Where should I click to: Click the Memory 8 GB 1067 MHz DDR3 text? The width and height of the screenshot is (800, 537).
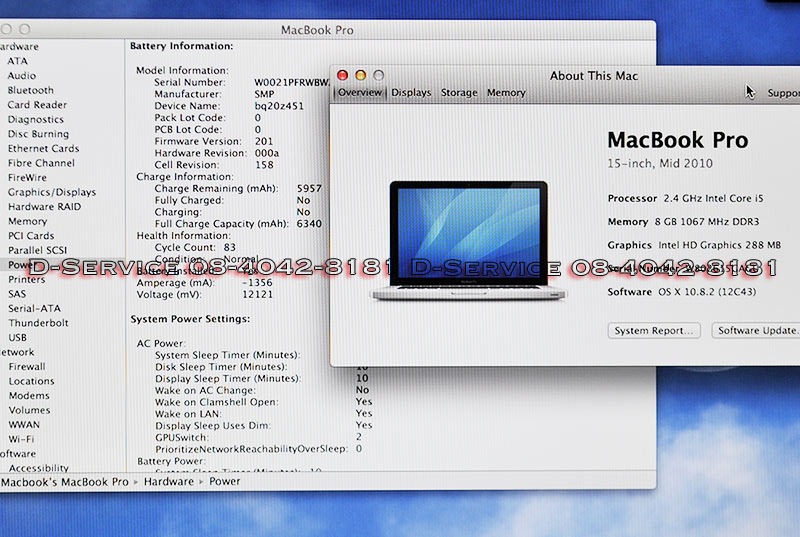683,222
